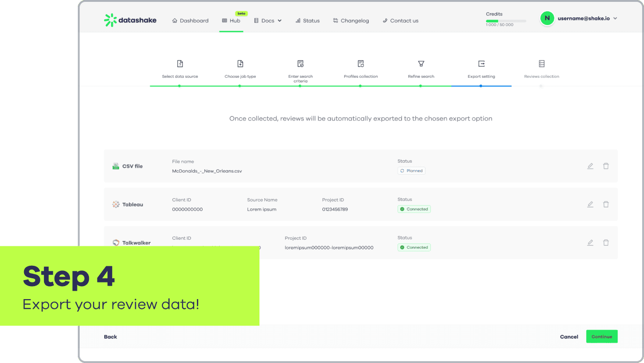Click the Credits progress bar
Viewport: 644px width, 363px height.
click(x=506, y=20)
